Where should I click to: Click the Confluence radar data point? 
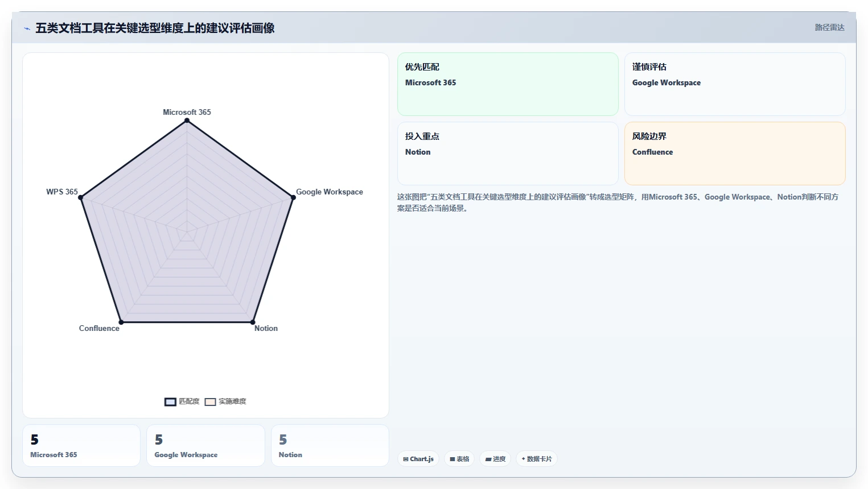[121, 322]
